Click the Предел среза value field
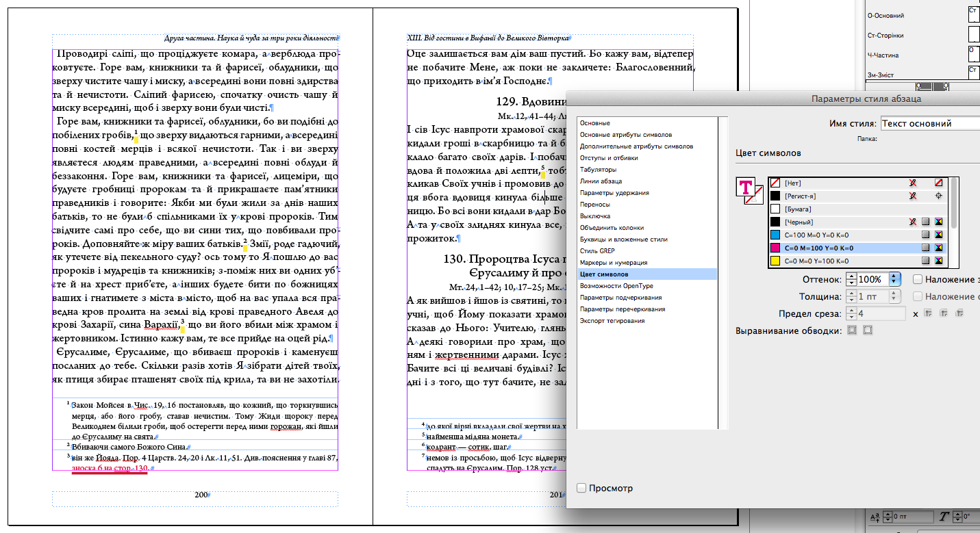The image size is (980, 533). 883,313
